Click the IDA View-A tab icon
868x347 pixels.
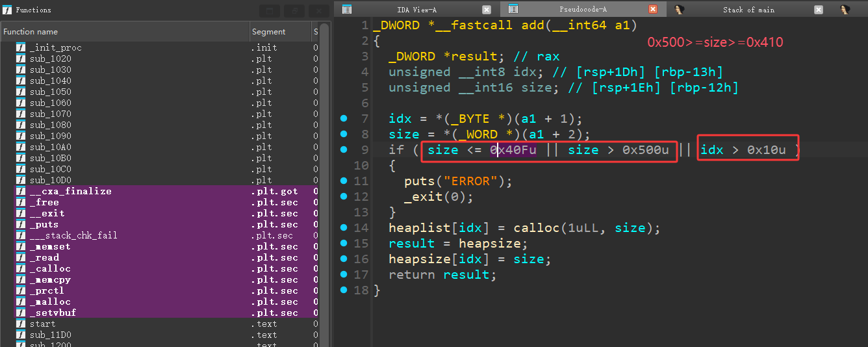pyautogui.click(x=347, y=9)
